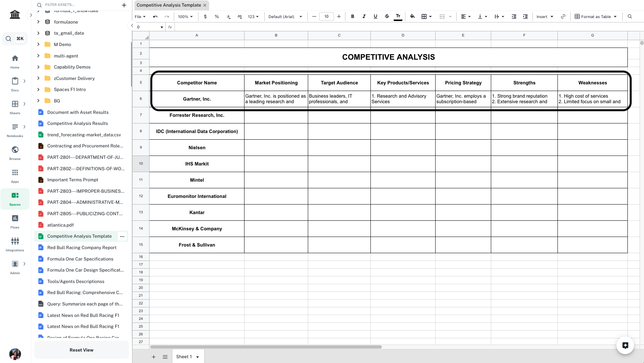This screenshot has height=363, width=644.
Task: Add a new sheet plus icon
Action: 154,357
